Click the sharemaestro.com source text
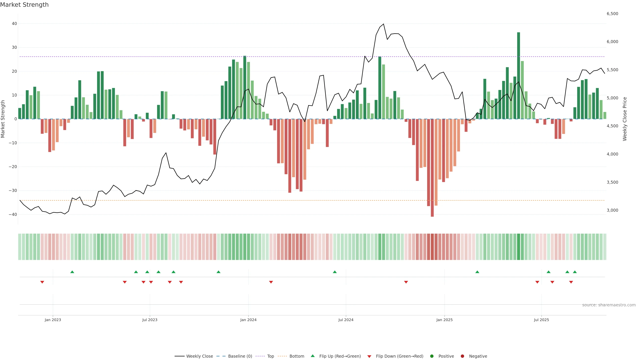 609,305
